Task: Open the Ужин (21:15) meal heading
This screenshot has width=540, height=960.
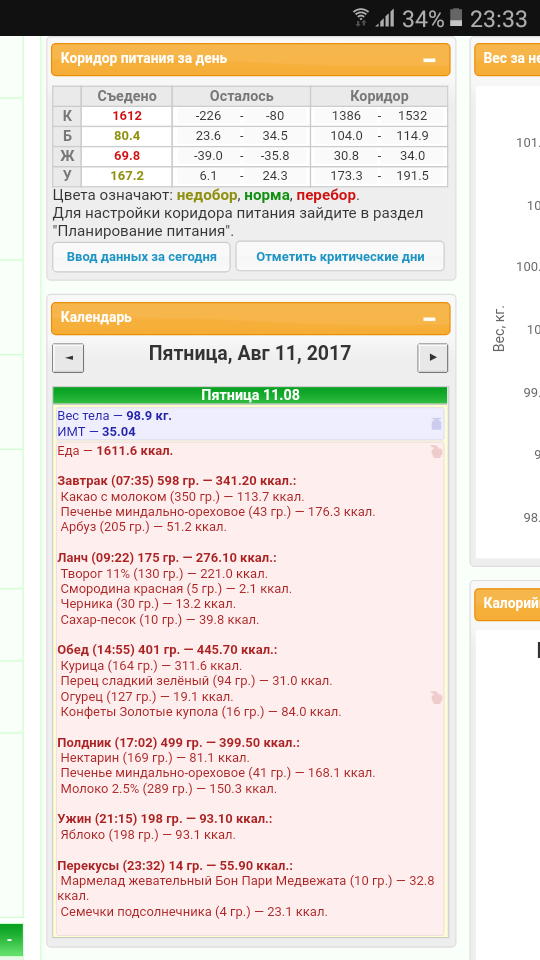Action: tap(165, 819)
